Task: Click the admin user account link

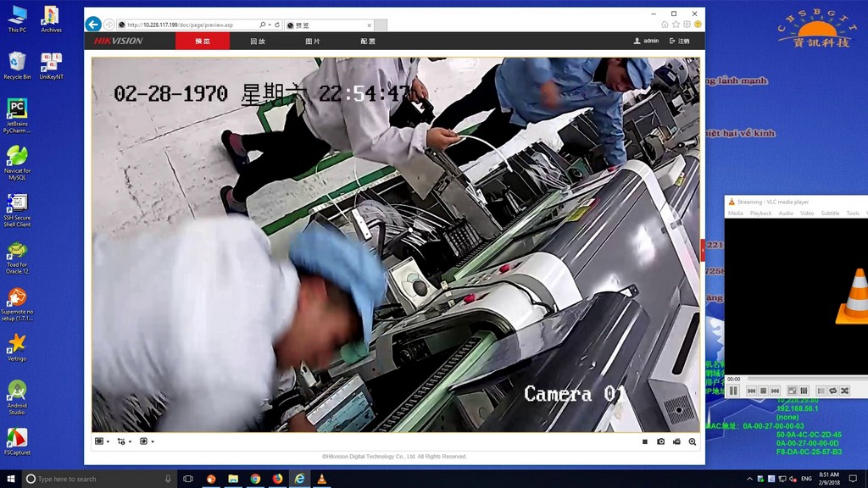Action: pyautogui.click(x=646, y=41)
